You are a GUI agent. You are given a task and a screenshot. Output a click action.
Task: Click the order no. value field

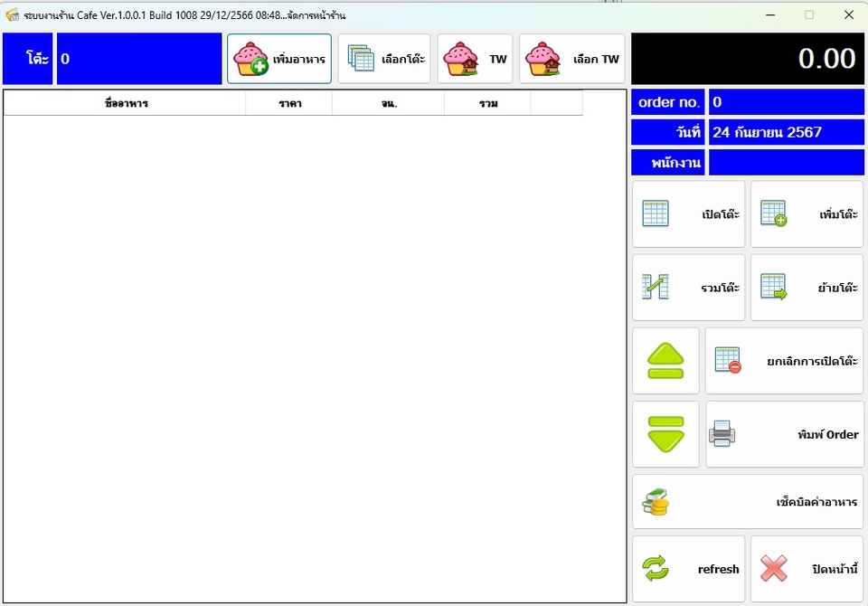[x=787, y=101]
